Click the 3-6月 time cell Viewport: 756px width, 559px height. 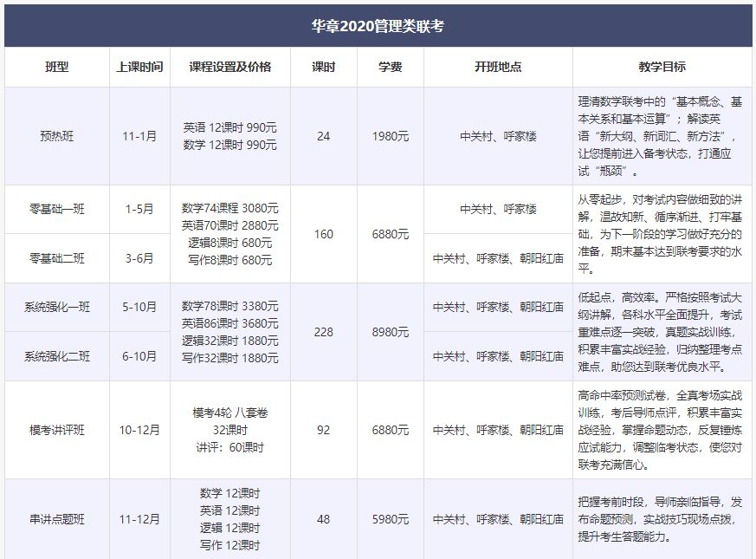(139, 258)
